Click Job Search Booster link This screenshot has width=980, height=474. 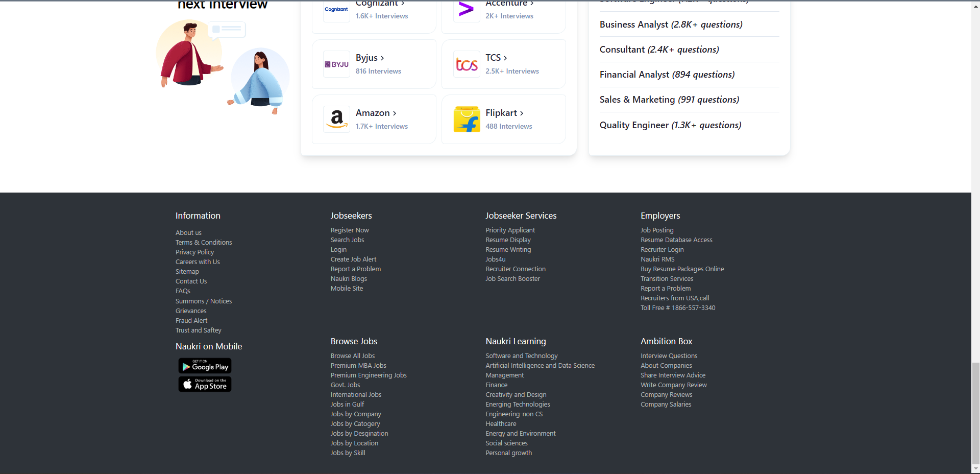[512, 279]
